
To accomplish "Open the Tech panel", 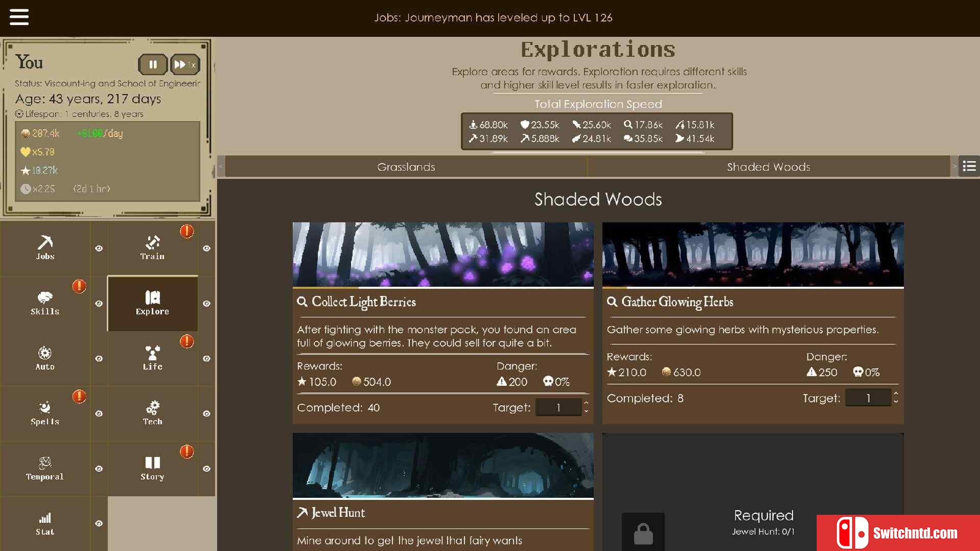I will (x=152, y=414).
